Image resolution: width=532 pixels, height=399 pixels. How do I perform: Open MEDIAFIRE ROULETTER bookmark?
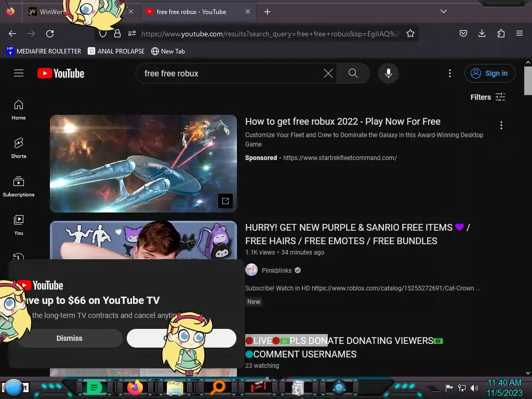(x=44, y=51)
